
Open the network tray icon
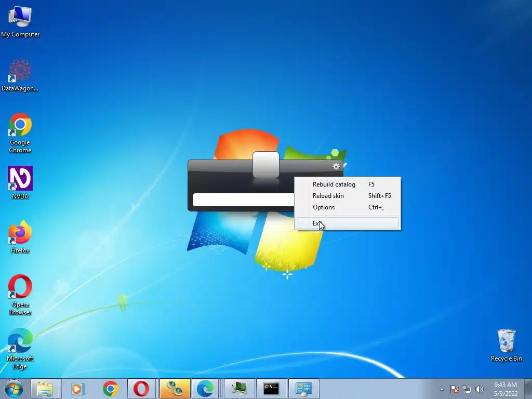click(x=467, y=389)
